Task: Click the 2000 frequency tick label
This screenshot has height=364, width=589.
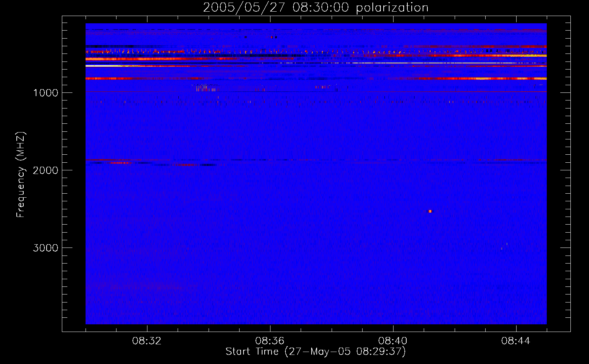Action: 46,170
